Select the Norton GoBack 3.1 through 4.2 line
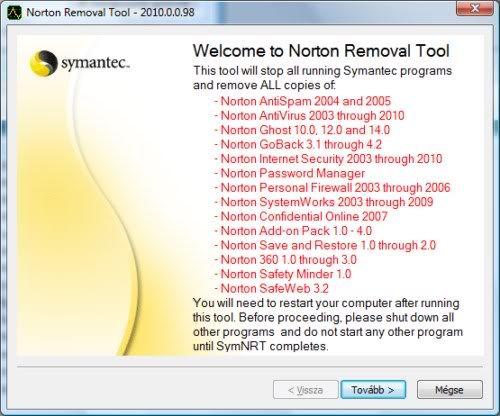The image size is (500, 416). (298, 144)
